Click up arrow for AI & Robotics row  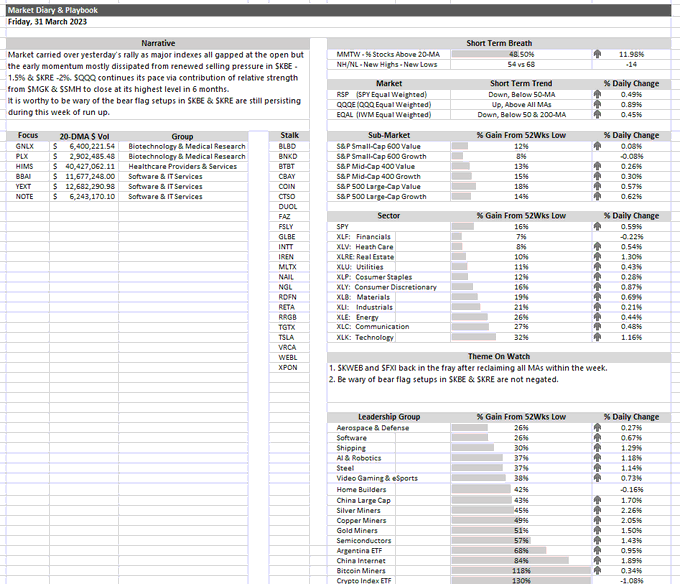597,458
